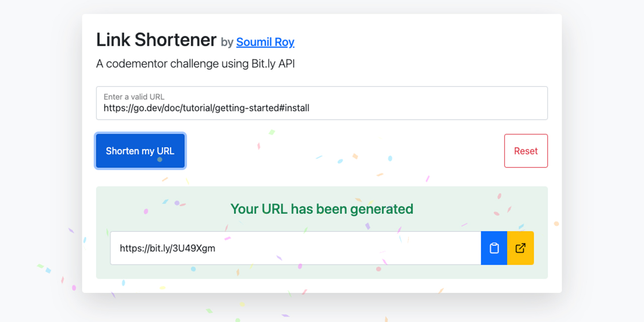Visit the generated link via the arrow icon
This screenshot has width=644, height=322.
520,248
